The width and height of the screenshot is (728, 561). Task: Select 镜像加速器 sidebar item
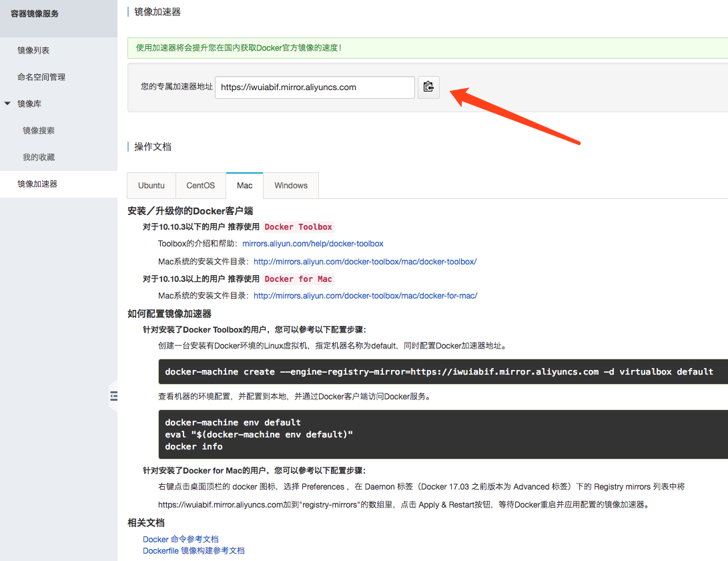coord(37,184)
